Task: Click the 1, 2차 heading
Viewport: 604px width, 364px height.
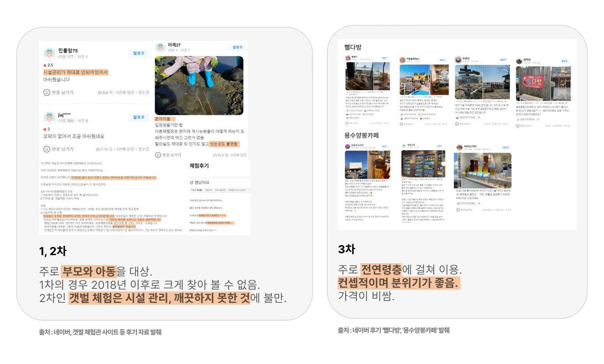Action: point(53,251)
